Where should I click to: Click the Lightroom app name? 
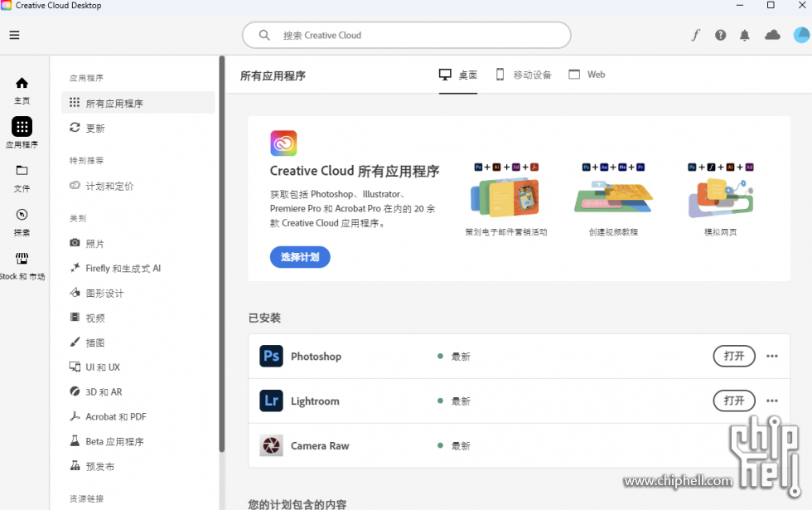[x=315, y=401]
